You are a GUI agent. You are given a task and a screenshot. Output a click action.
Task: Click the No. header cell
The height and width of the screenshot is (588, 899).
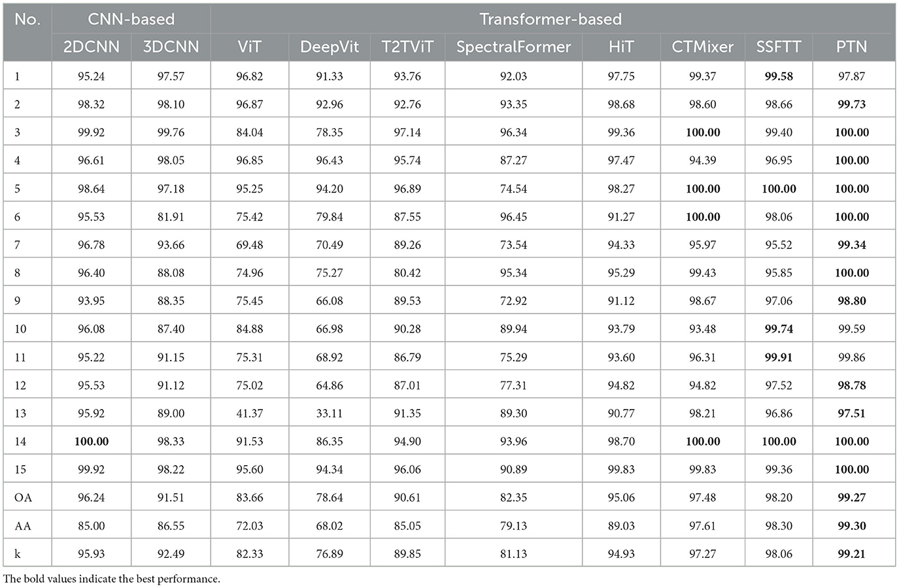[27, 18]
